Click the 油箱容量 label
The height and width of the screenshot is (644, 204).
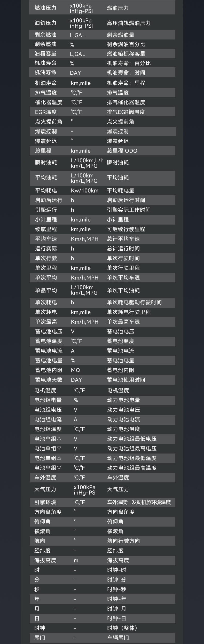45,54
